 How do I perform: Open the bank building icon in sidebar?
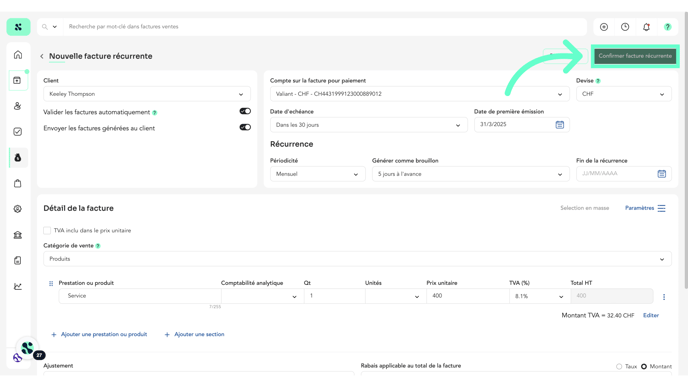point(18,235)
